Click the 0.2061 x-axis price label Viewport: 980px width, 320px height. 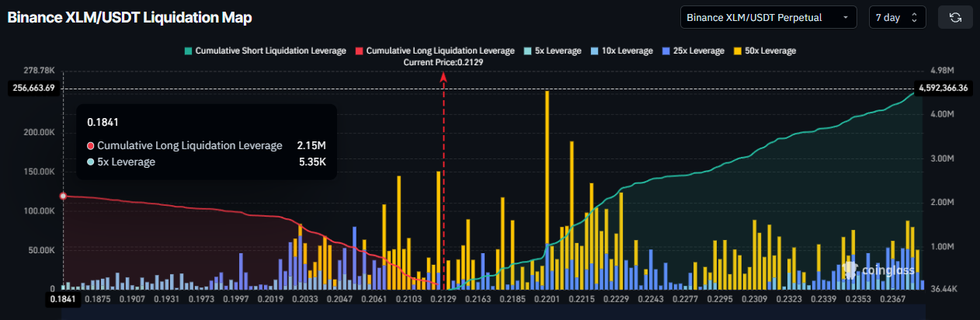[x=374, y=299]
